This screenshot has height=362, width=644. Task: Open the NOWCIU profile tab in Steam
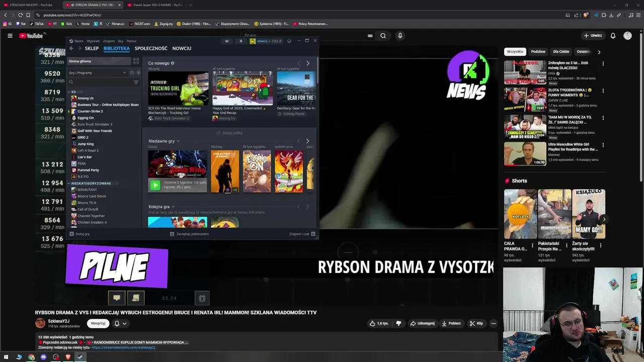[182, 48]
